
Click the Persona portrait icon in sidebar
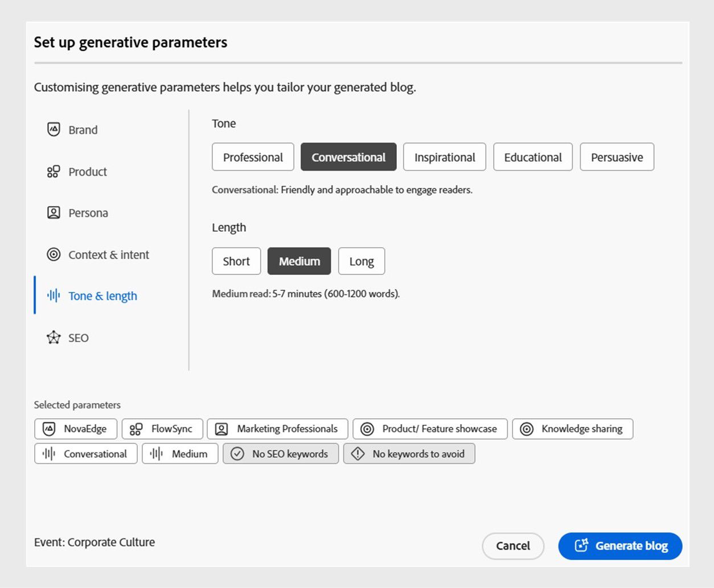54,213
